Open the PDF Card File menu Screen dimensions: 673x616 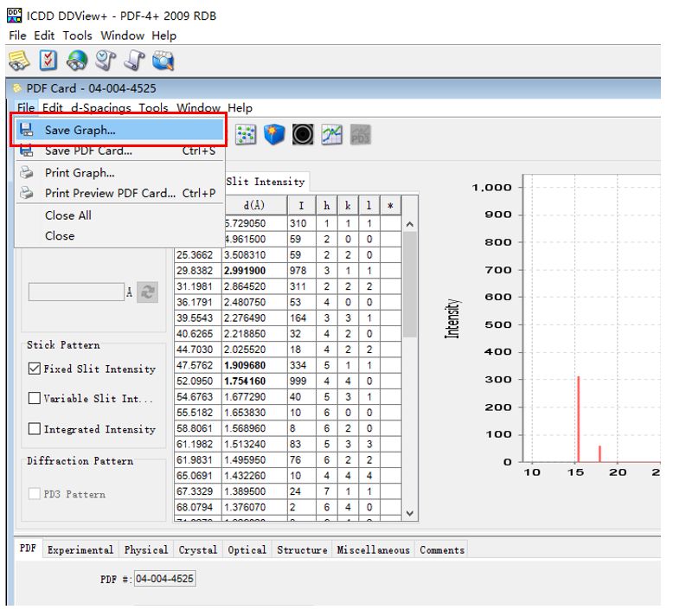(26, 108)
